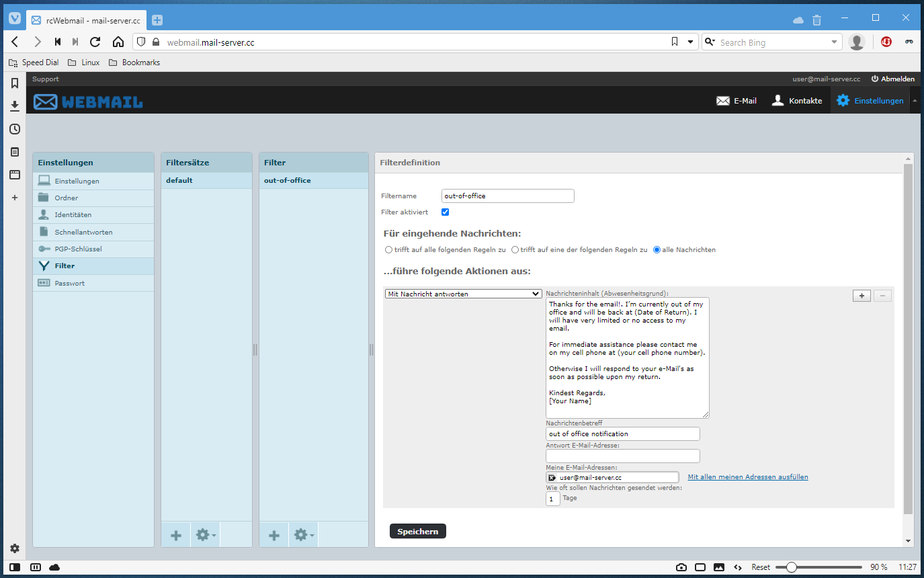The image size is (924, 578).
Task: Add a new filter set with plus icon
Action: (176, 535)
